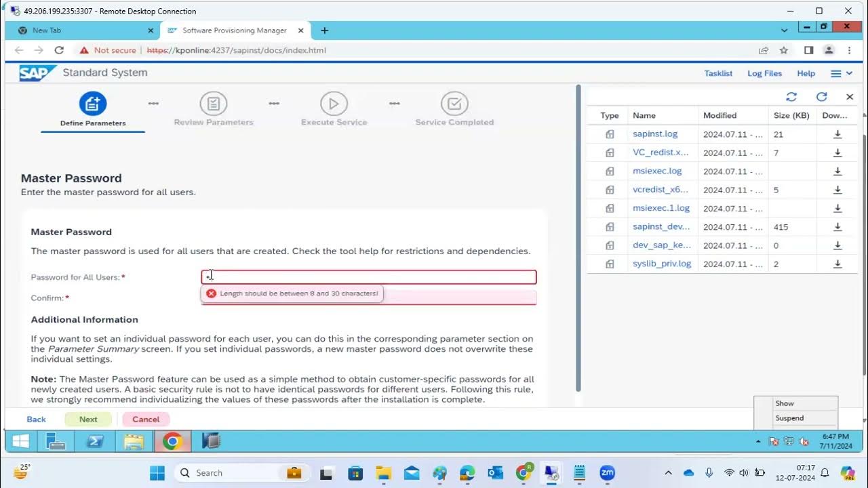Open the tab search dropdown in Chrome
This screenshot has width=868, height=488.
pos(785,30)
